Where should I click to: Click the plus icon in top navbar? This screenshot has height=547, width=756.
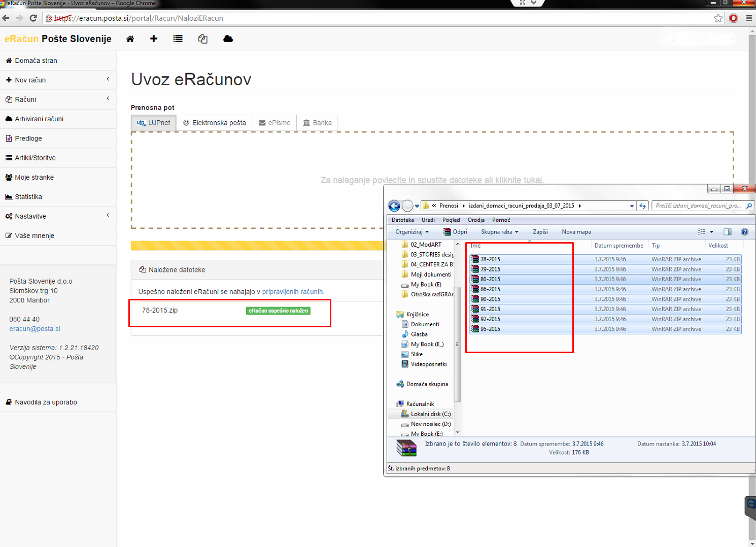(154, 39)
